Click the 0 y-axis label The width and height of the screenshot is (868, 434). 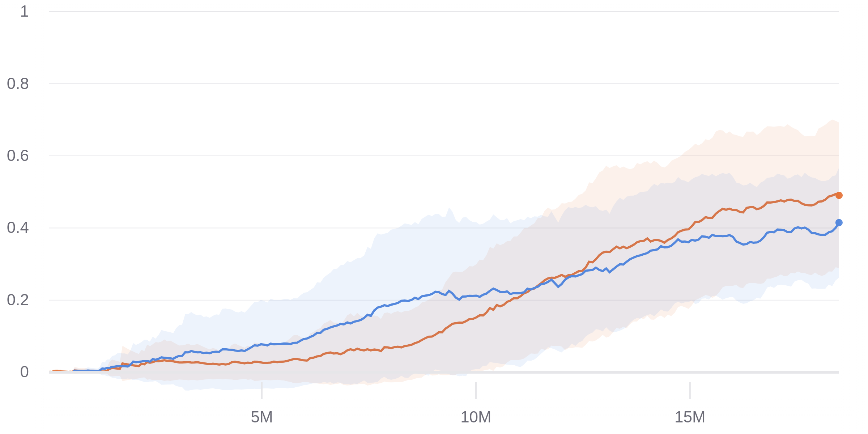pos(24,372)
